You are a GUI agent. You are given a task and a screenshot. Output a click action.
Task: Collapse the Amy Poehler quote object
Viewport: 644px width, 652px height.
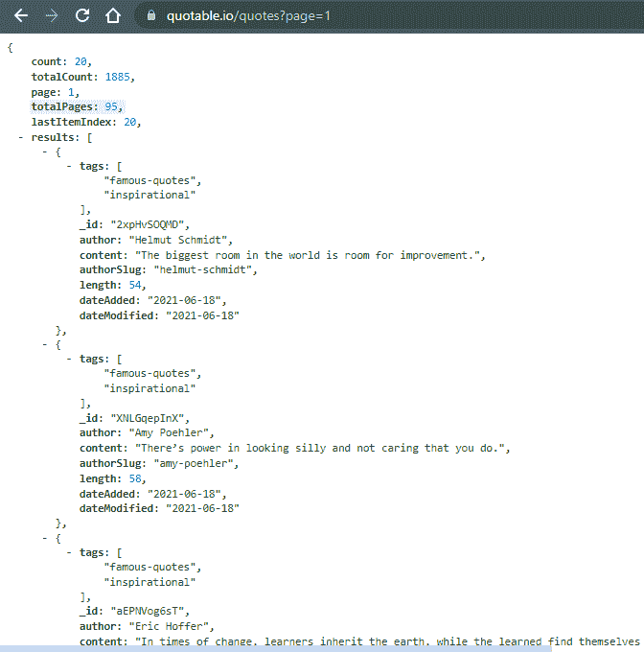[45, 344]
